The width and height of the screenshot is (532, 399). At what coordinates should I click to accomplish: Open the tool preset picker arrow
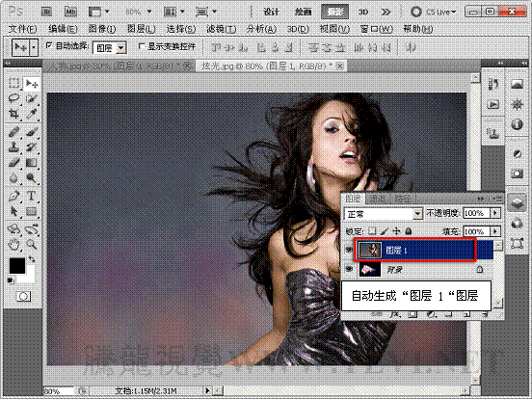tap(34, 48)
